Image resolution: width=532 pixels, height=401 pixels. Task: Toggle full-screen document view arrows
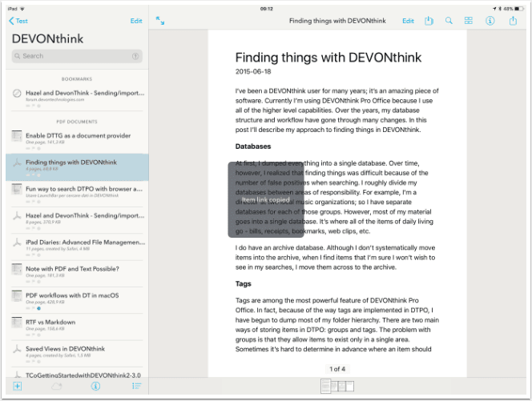(x=160, y=21)
